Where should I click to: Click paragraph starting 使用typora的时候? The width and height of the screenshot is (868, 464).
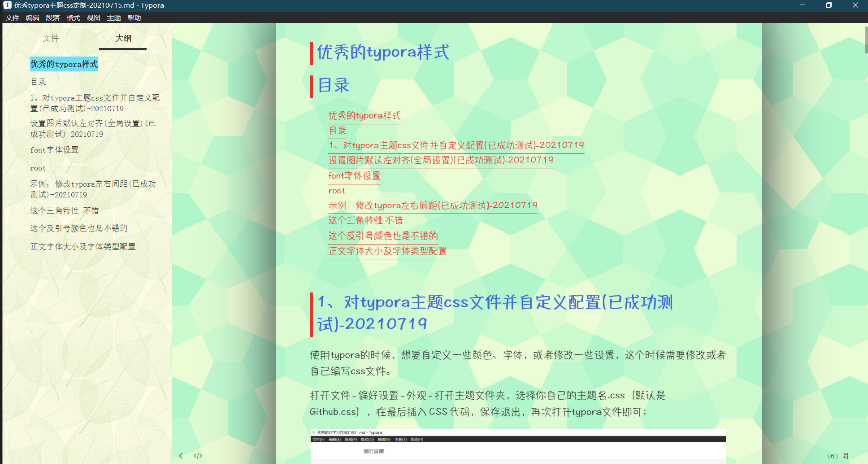click(518, 363)
